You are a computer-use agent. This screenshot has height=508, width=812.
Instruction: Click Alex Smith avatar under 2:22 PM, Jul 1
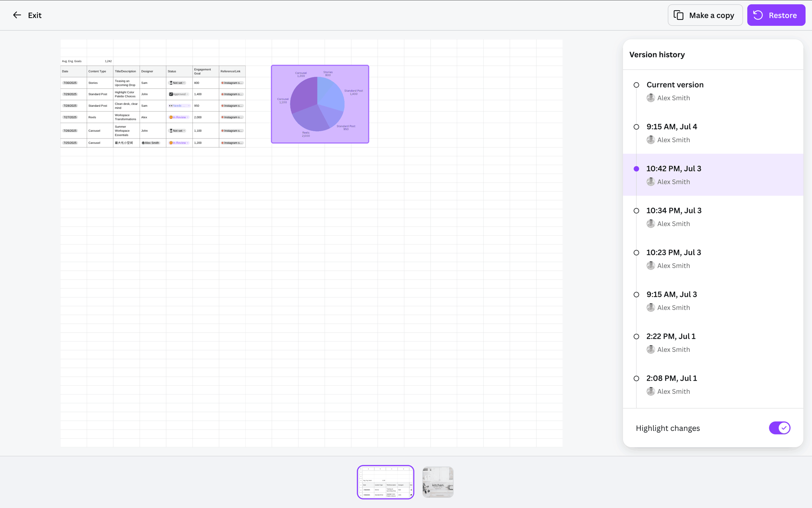coord(650,349)
